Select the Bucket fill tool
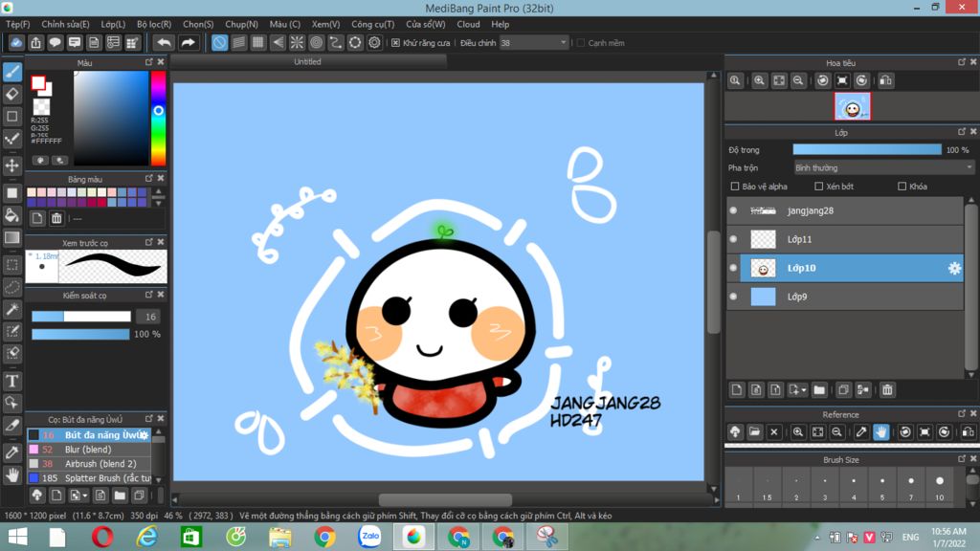Screen dimensions: 980x551 [12, 215]
